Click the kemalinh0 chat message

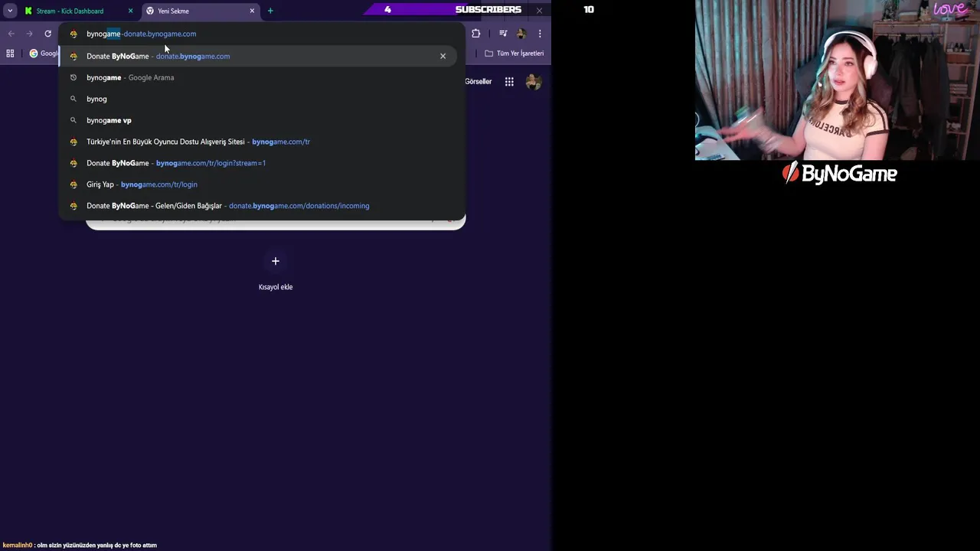tap(79, 545)
